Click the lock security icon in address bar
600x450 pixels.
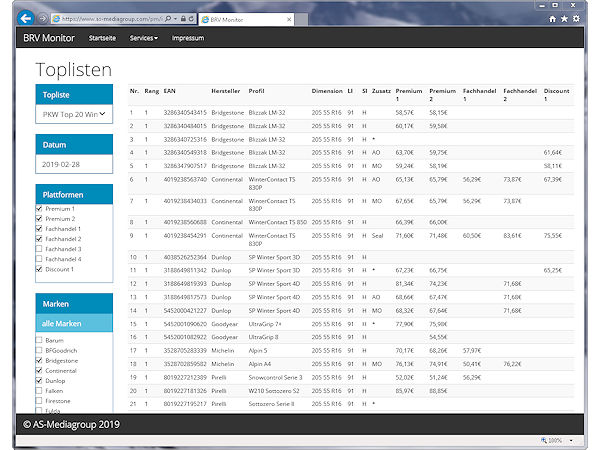coord(183,18)
